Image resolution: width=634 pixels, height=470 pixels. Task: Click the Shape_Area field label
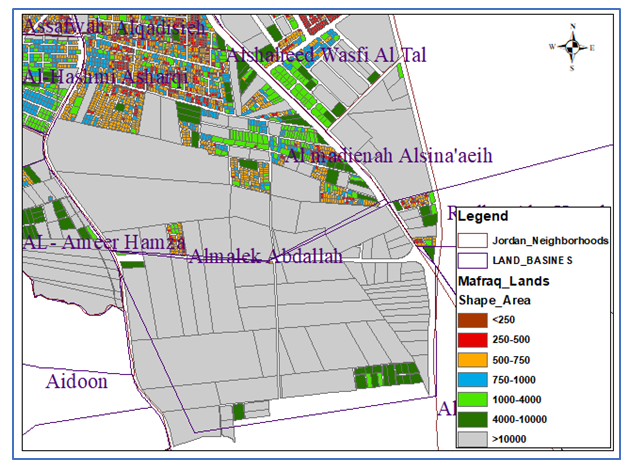[494, 300]
